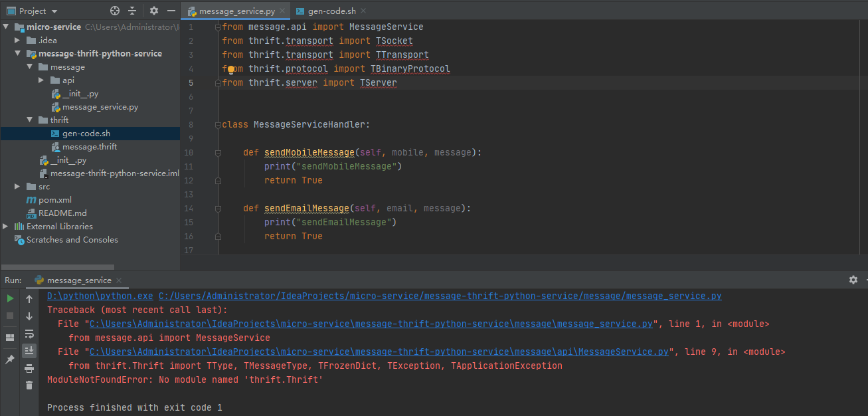Click the soft-wrap icon in Run console
868x416 pixels.
point(29,334)
